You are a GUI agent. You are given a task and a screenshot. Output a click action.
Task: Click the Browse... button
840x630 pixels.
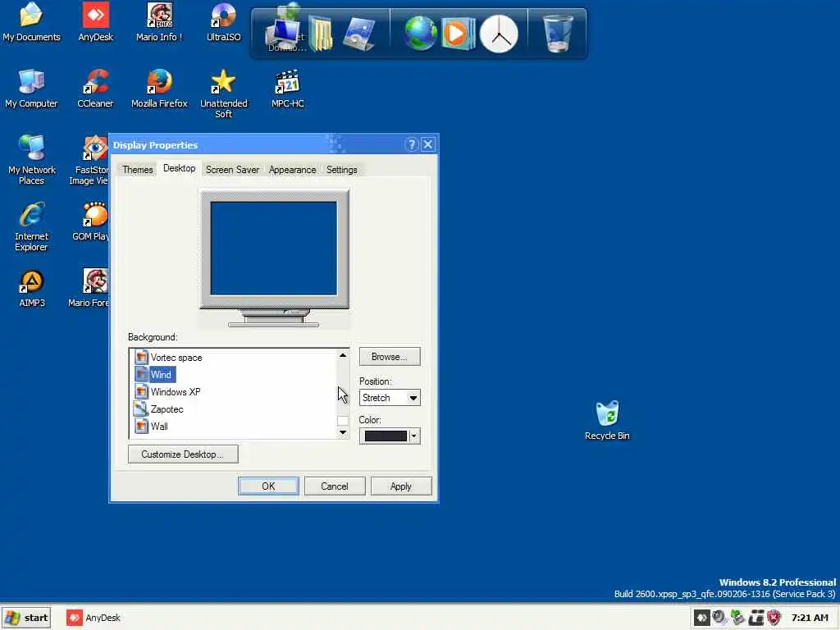coord(390,356)
